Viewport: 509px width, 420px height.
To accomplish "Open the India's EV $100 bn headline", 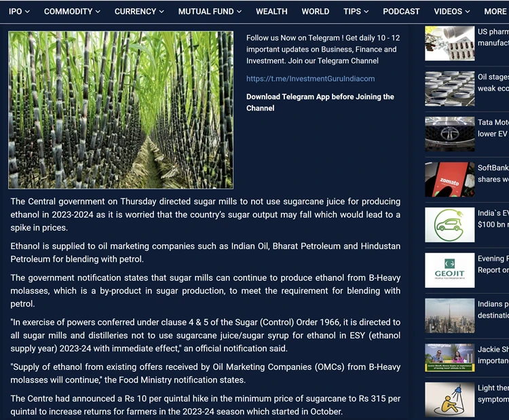I will click(x=493, y=218).
